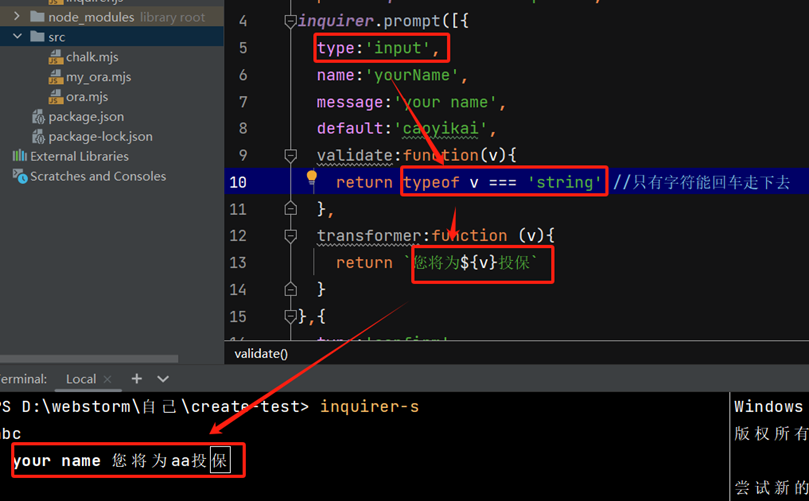Click the 'your name' prompt in terminal
809x501 pixels.
click(57, 460)
